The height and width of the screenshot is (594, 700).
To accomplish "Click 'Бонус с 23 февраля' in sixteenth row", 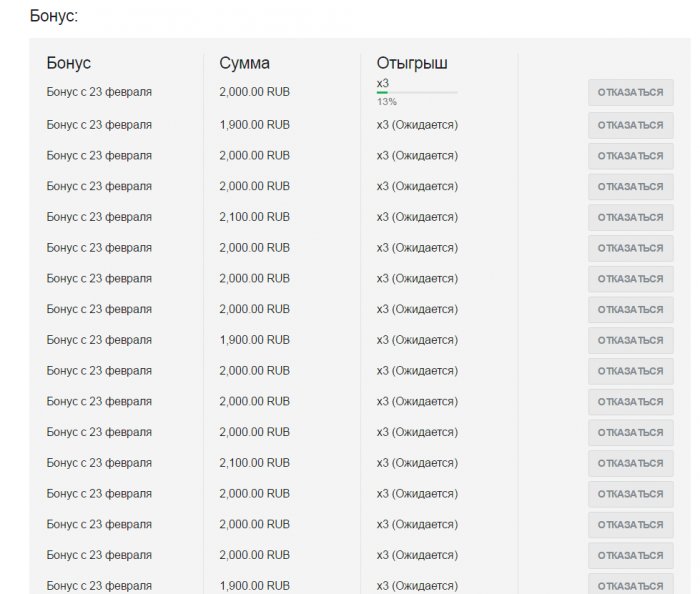I will (99, 555).
